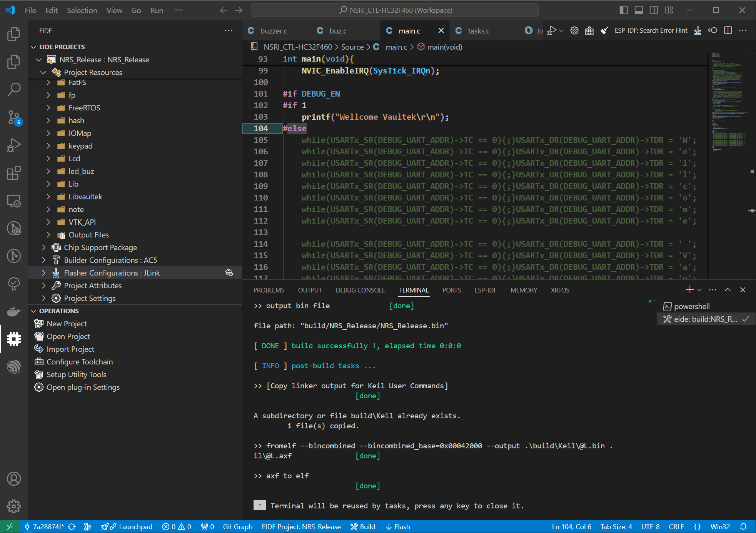Collapse the NRS_Release project node
This screenshot has height=533, width=756.
[38, 60]
